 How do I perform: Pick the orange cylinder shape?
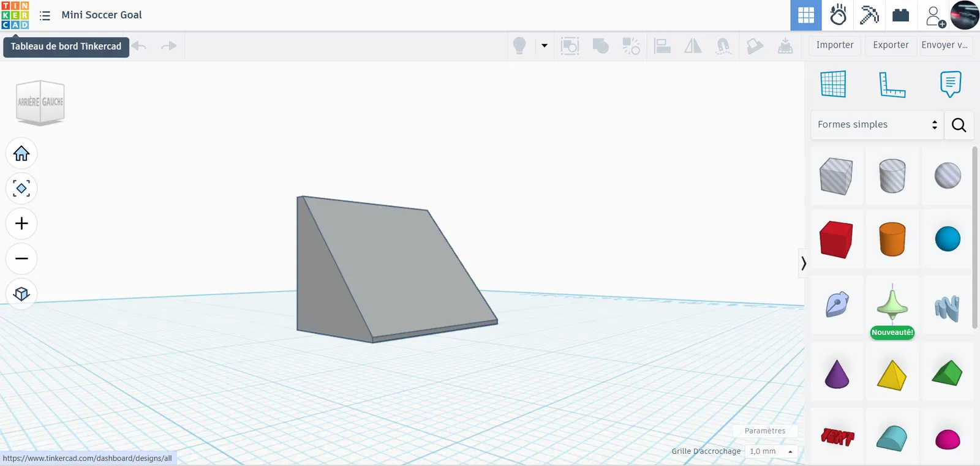pyautogui.click(x=892, y=239)
